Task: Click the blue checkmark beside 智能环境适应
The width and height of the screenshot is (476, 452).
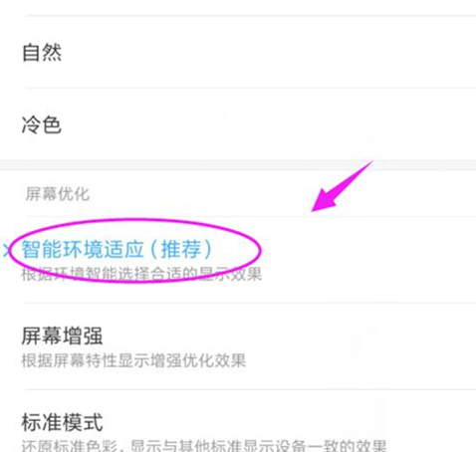Action: (6, 251)
